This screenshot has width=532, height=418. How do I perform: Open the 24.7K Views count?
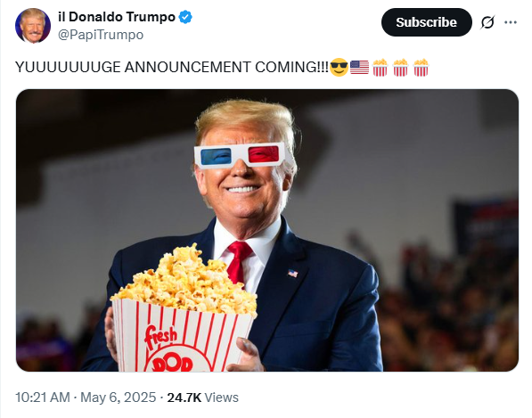pyautogui.click(x=203, y=398)
